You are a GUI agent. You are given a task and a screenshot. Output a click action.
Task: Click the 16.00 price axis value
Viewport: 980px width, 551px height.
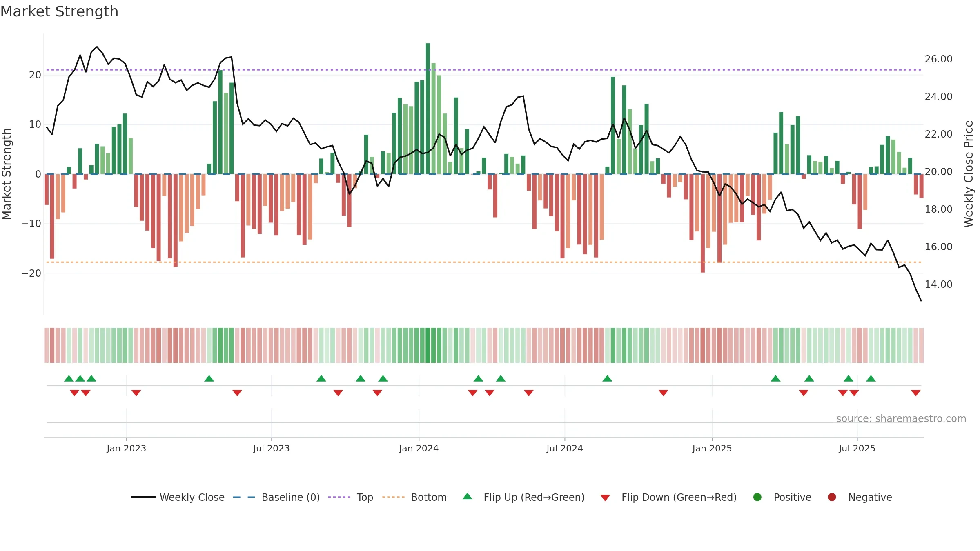[938, 247]
